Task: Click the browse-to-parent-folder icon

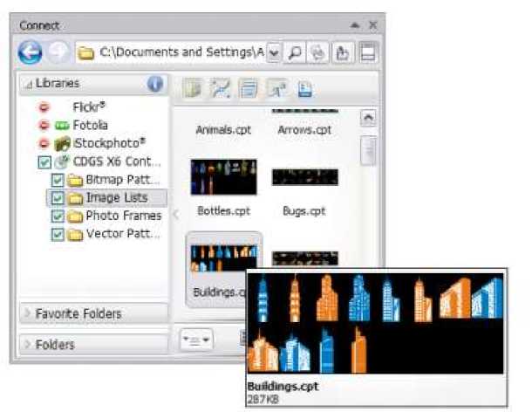Action: point(343,52)
